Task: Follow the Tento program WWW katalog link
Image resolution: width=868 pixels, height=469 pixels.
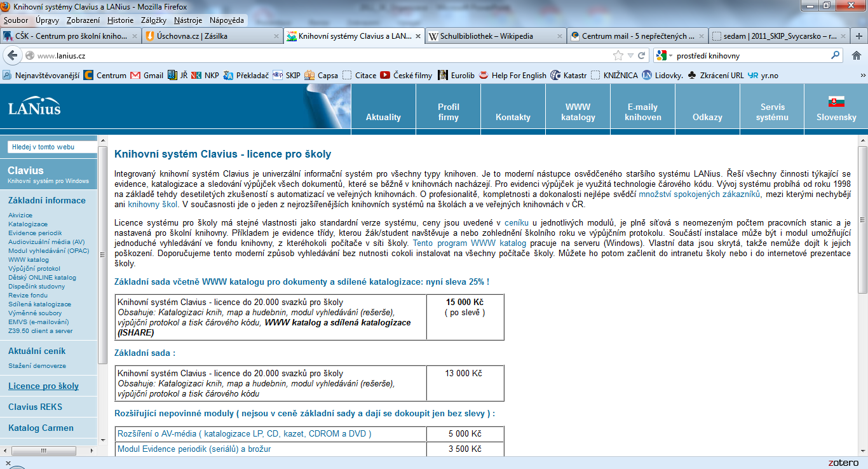Action: [x=470, y=243]
